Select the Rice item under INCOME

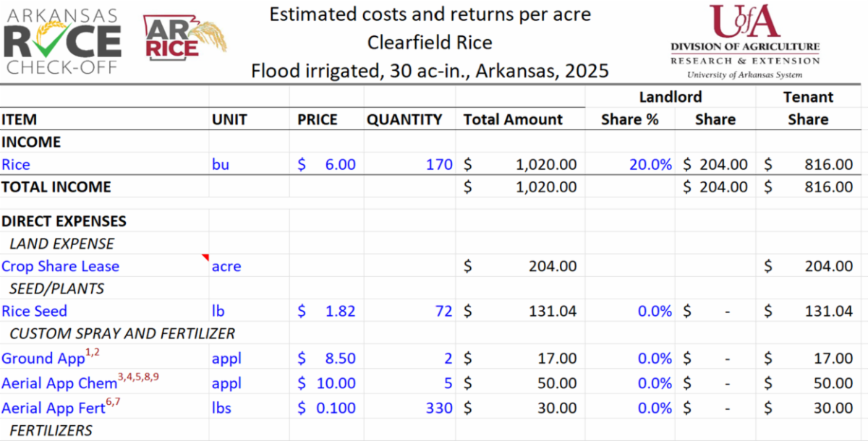click(16, 165)
